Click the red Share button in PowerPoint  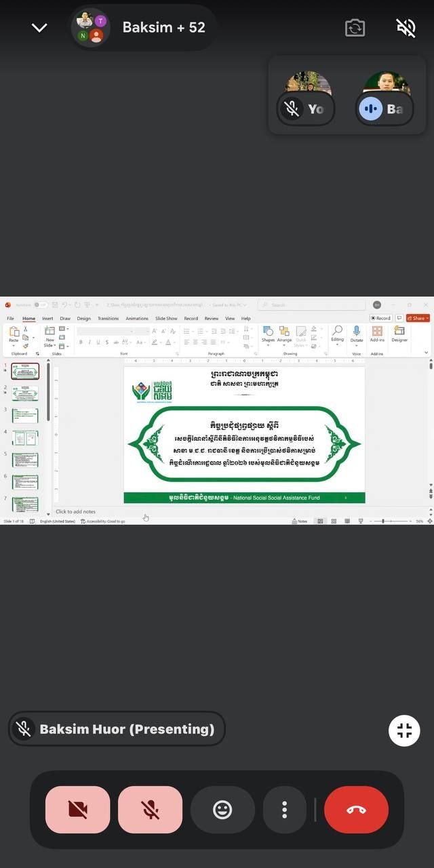[417, 318]
